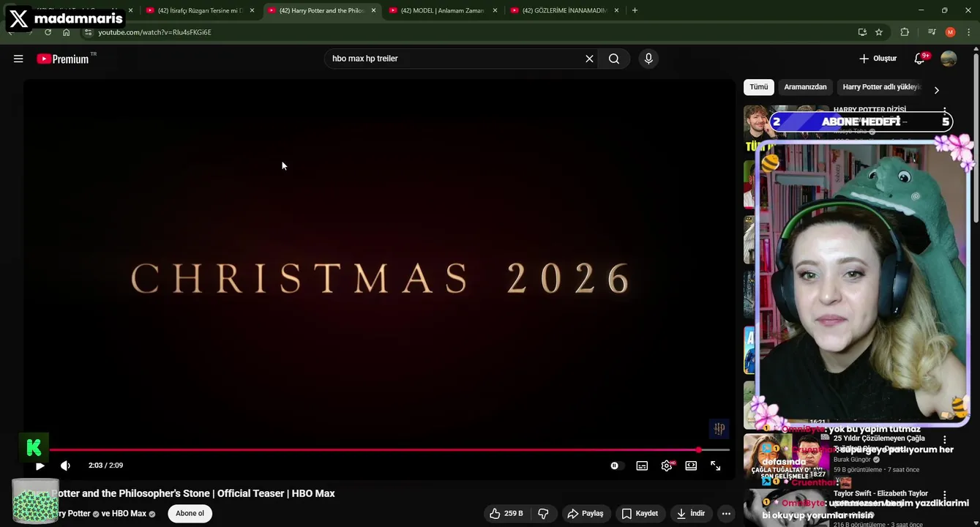Run search with magnifier button
This screenshot has height=527, width=980.
pos(614,59)
